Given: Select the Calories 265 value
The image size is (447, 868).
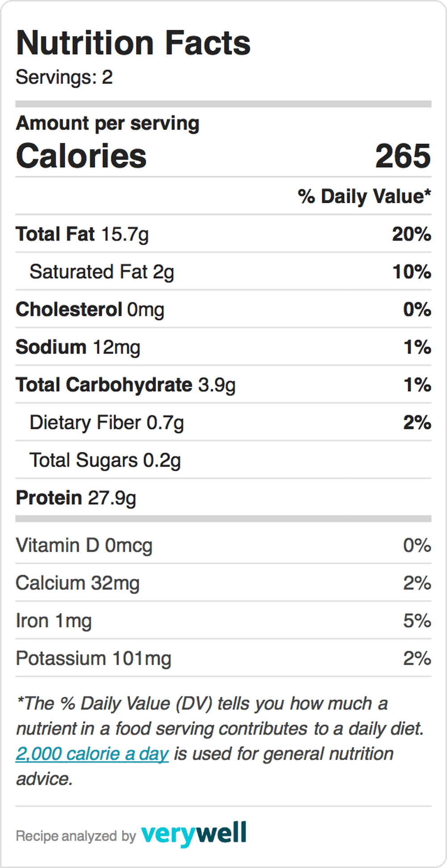Looking at the screenshot, I should point(403,156).
